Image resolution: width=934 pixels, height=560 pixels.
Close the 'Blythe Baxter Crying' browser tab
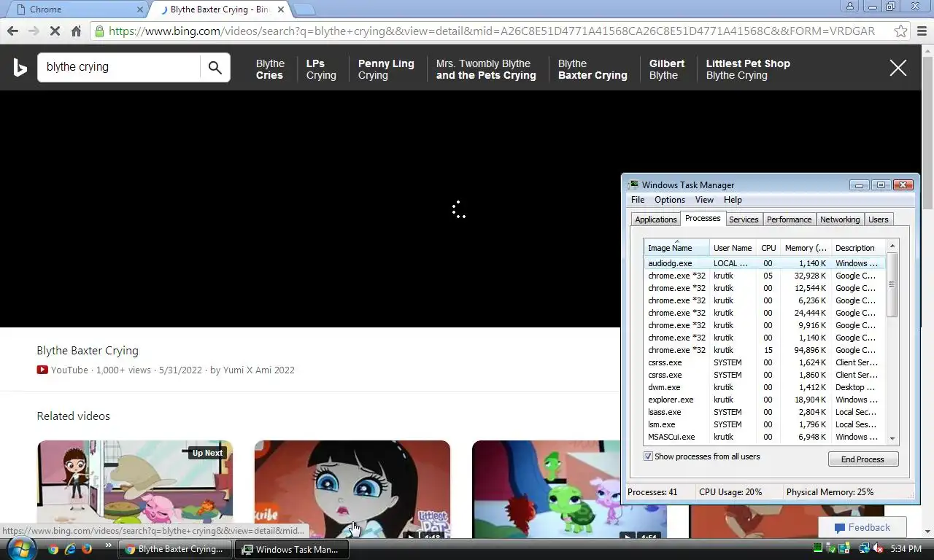[281, 9]
